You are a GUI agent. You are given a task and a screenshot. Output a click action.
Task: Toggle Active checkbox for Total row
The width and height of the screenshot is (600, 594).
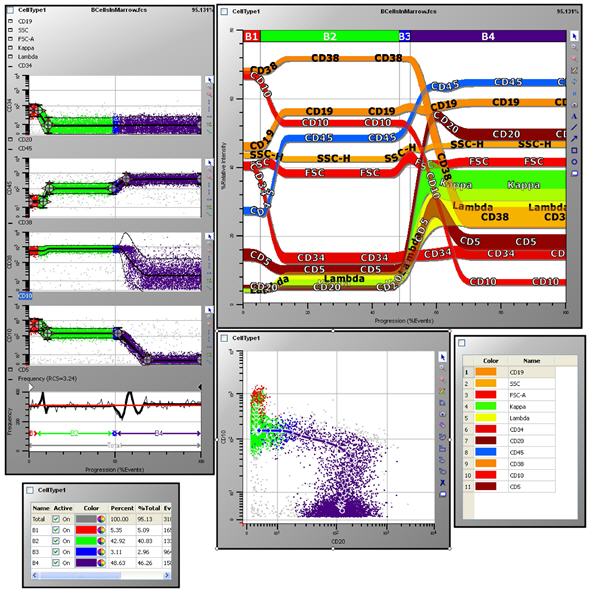coord(56,519)
